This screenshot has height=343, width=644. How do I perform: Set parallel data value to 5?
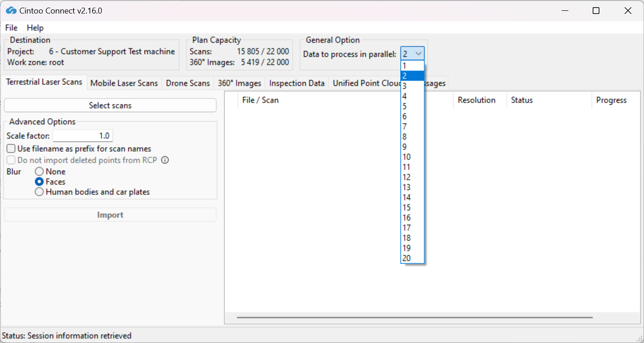pos(413,106)
